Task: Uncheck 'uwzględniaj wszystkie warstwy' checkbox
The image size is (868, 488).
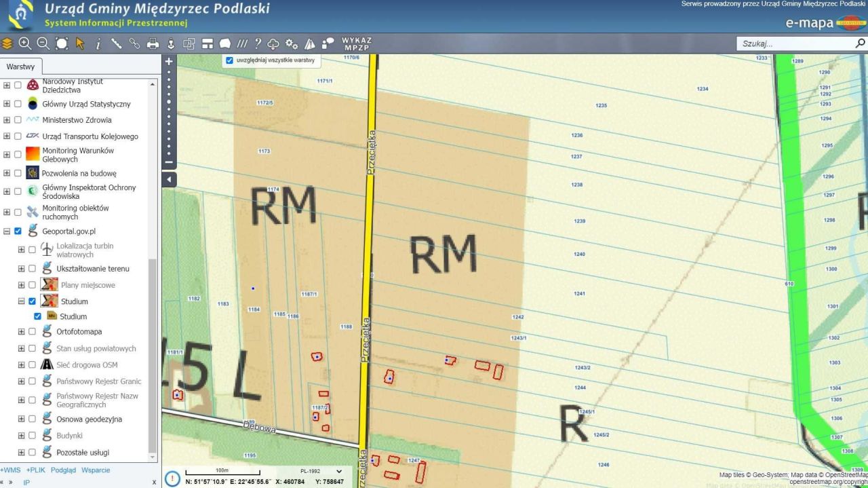Action: coord(229,60)
